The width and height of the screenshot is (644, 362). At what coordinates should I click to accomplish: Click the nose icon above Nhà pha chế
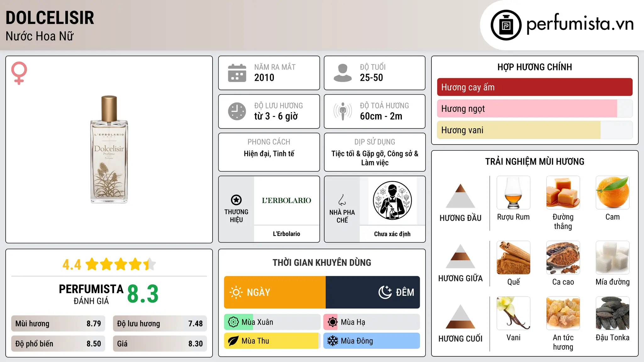342,200
